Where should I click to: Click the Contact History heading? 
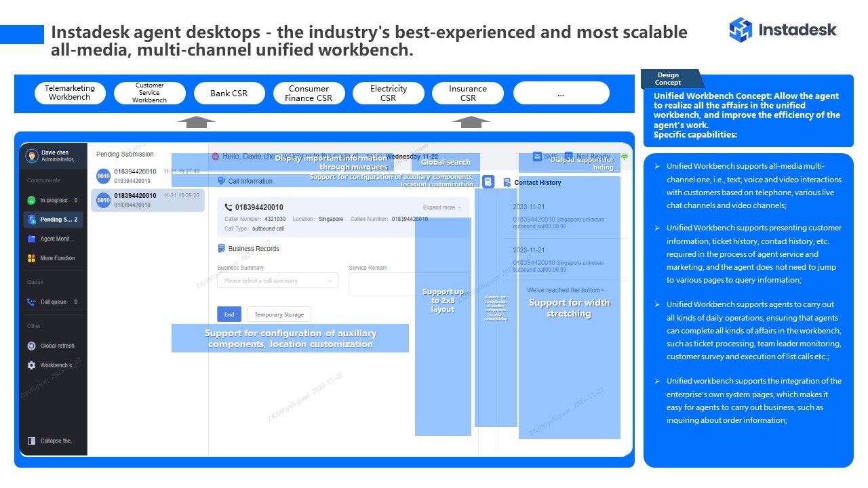point(538,182)
